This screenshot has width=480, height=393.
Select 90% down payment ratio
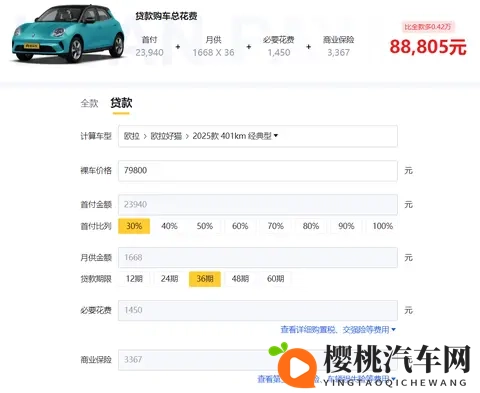(346, 226)
